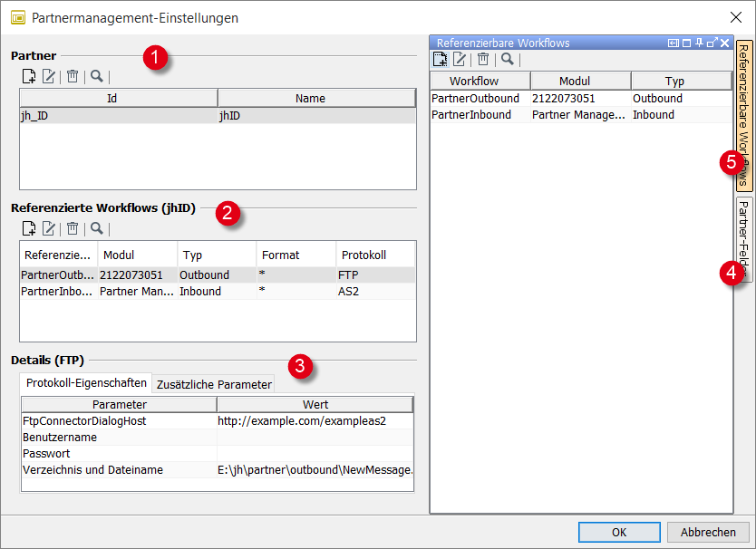Viewport: 756px width, 549px height.
Task: Switch to the Zusätzliche Parameter tab
Action: pos(213,384)
